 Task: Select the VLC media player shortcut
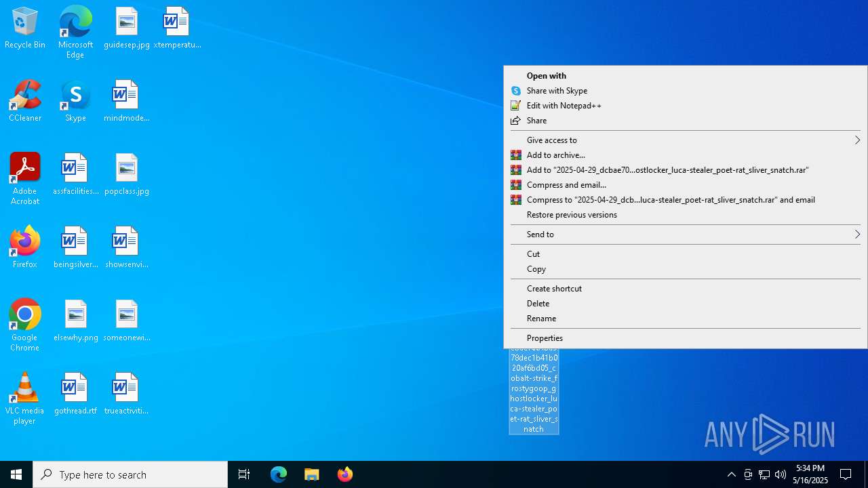tap(25, 399)
